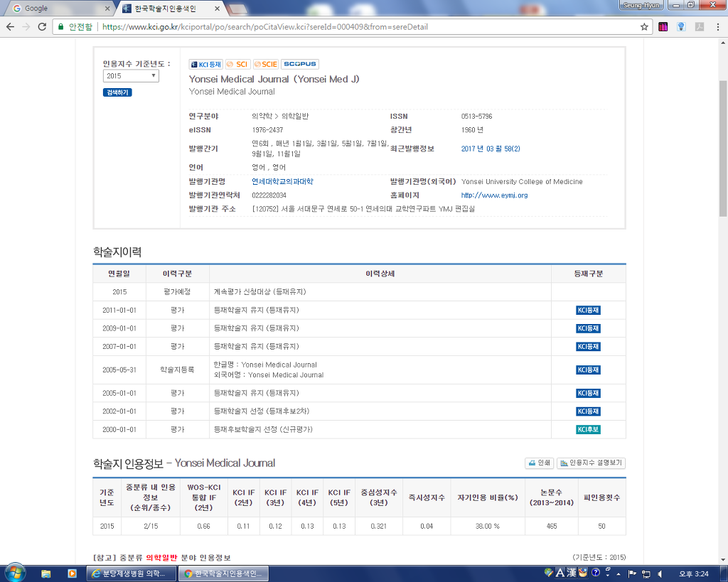Open the 연세대학교의과대학 publisher link
This screenshot has width=728, height=582.
[282, 181]
